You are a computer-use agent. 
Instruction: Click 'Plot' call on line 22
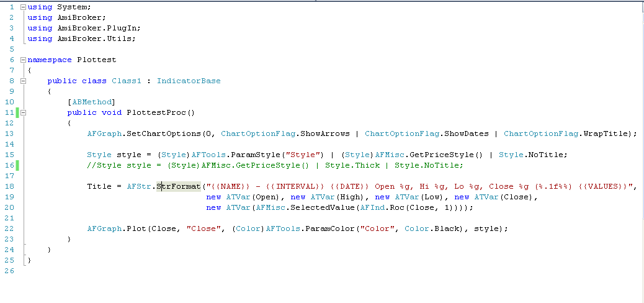pos(136,228)
